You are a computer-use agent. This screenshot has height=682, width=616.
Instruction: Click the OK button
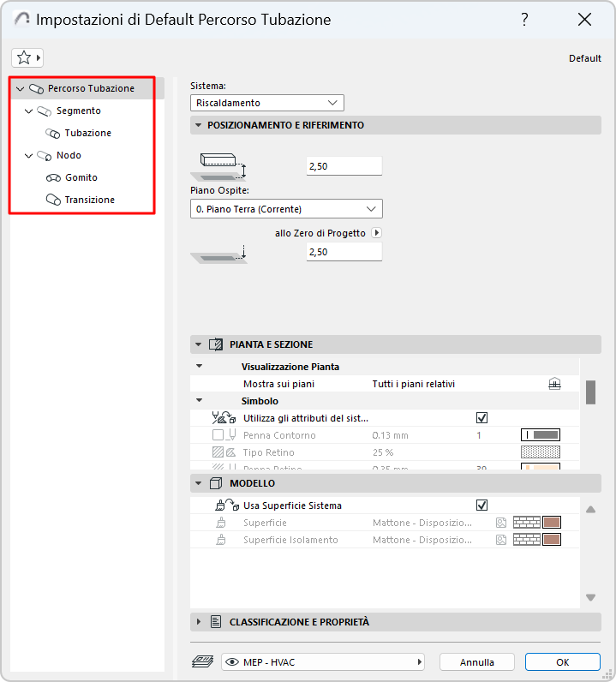tap(563, 662)
